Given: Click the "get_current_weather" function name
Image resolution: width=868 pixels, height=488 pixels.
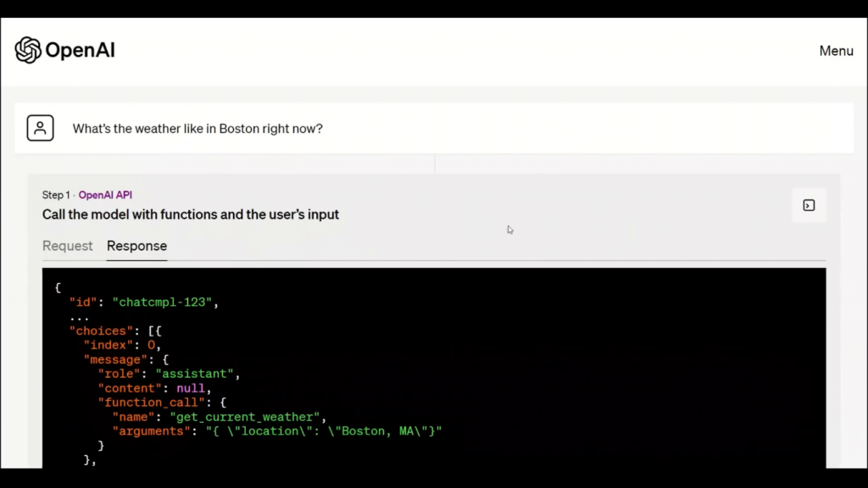Looking at the screenshot, I should (x=245, y=417).
